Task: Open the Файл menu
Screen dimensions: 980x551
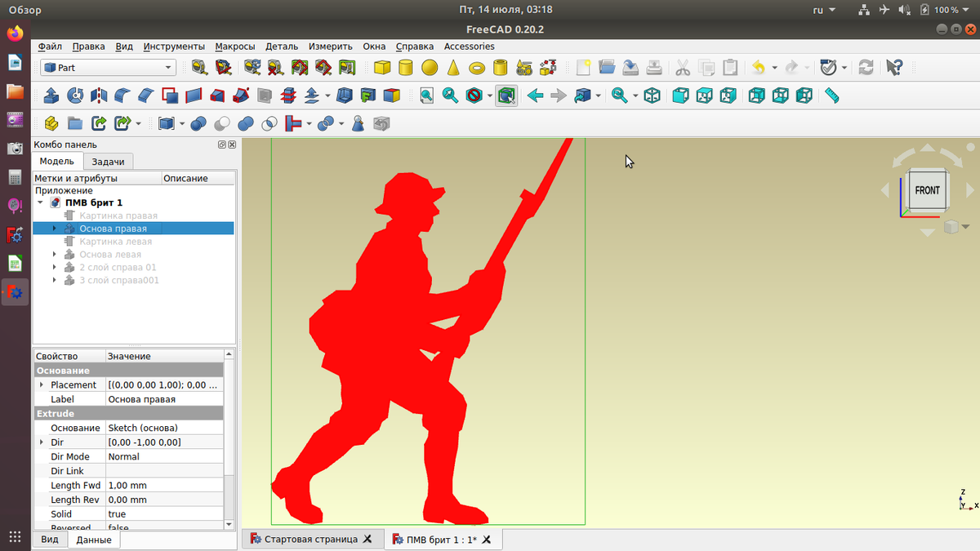Action: [50, 47]
